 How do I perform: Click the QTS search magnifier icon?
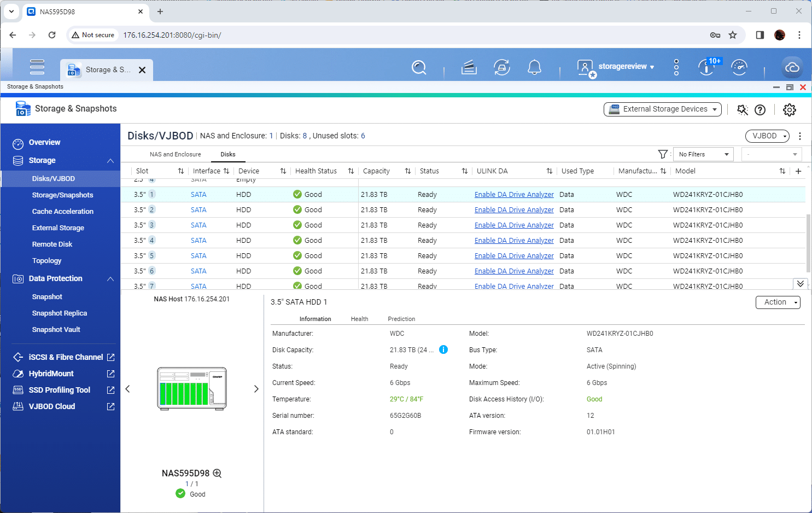tap(419, 67)
